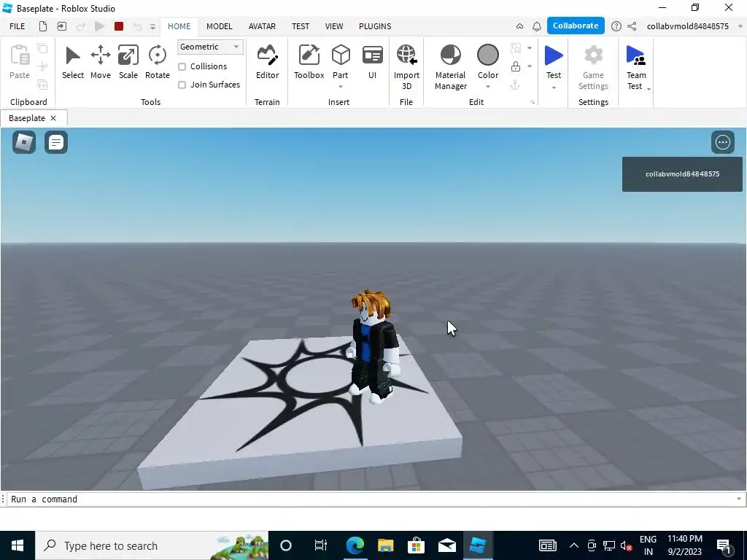Select the HOME ribbon tab
747x560 pixels.
[179, 26]
